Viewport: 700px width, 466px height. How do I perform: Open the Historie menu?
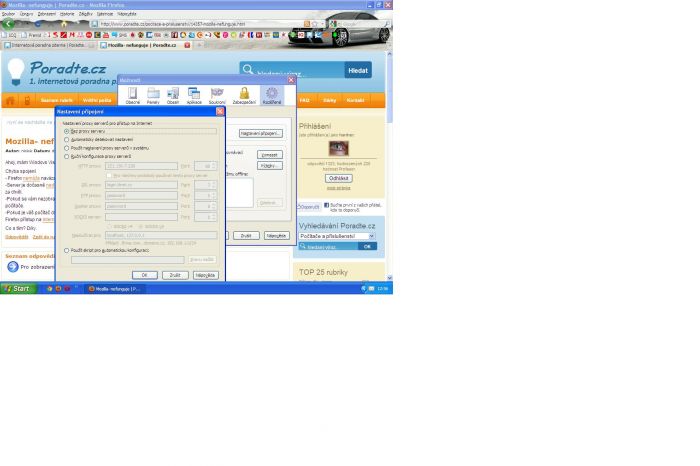[x=67, y=14]
